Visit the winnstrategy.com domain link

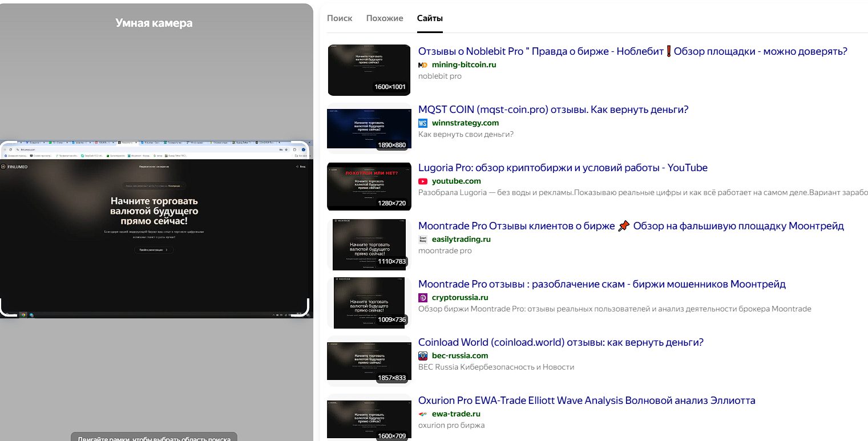[465, 123]
